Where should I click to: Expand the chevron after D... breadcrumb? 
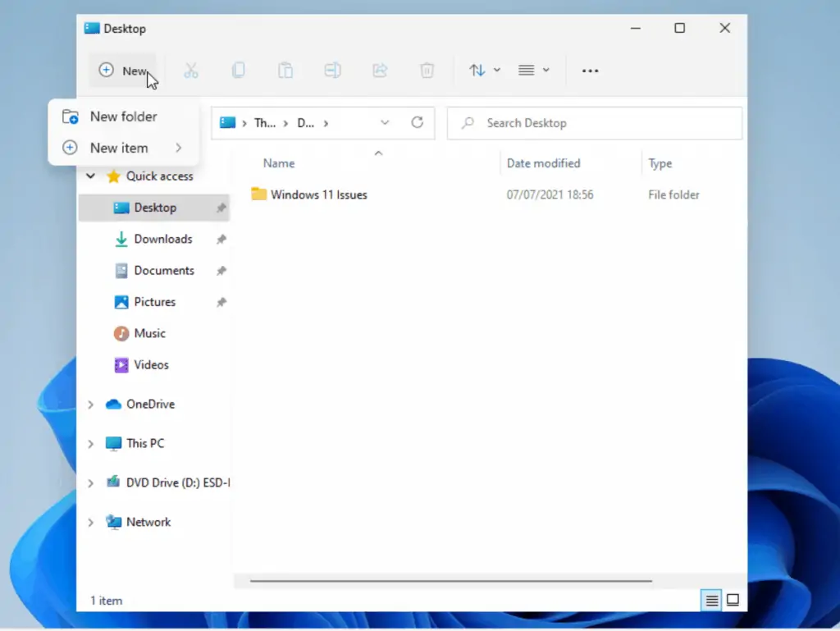tap(326, 123)
